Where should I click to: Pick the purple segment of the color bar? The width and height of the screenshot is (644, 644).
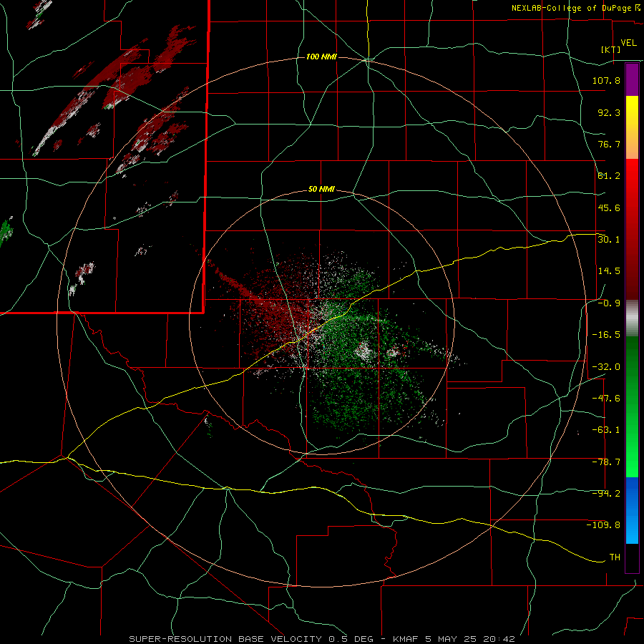click(632, 79)
